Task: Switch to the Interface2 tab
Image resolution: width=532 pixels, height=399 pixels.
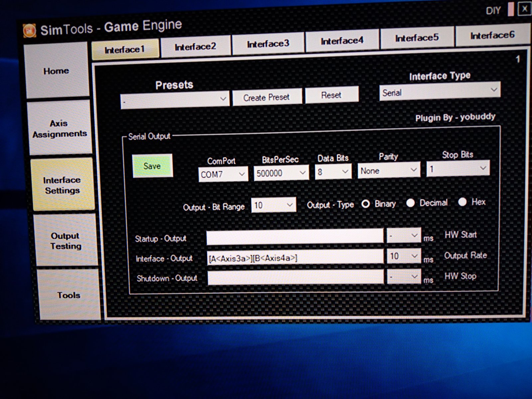Action: click(196, 47)
